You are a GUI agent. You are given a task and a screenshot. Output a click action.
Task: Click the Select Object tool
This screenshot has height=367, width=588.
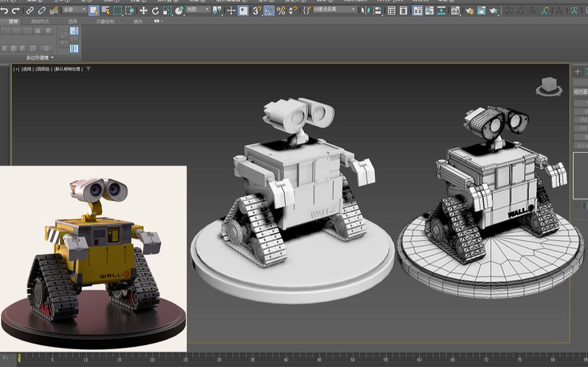(x=93, y=10)
